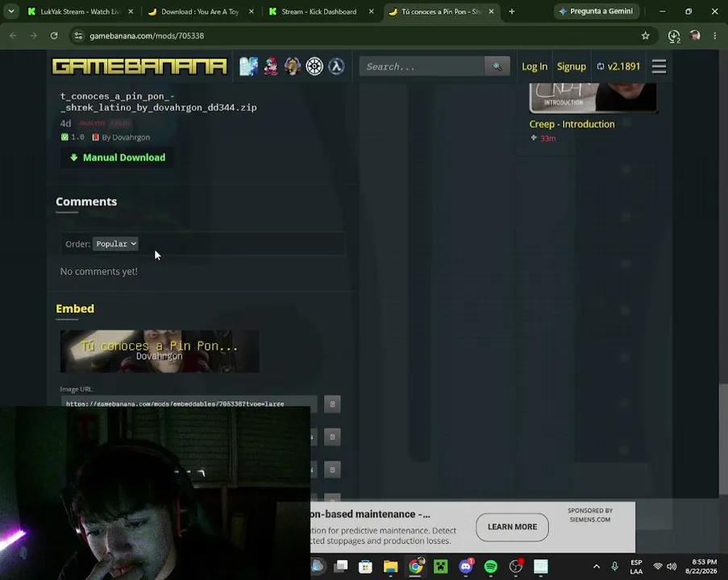This screenshot has width=728, height=580.
Task: Open the ship wheel game icon in the header
Action: 314,66
